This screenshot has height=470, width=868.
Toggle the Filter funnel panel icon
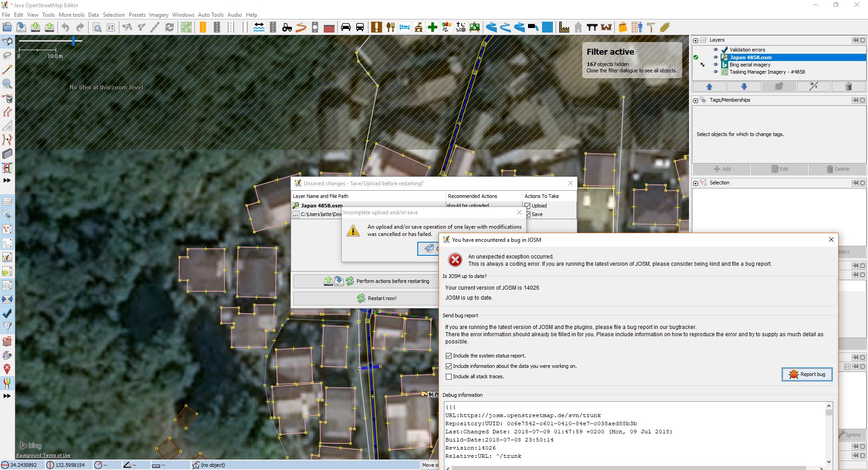(x=7, y=327)
